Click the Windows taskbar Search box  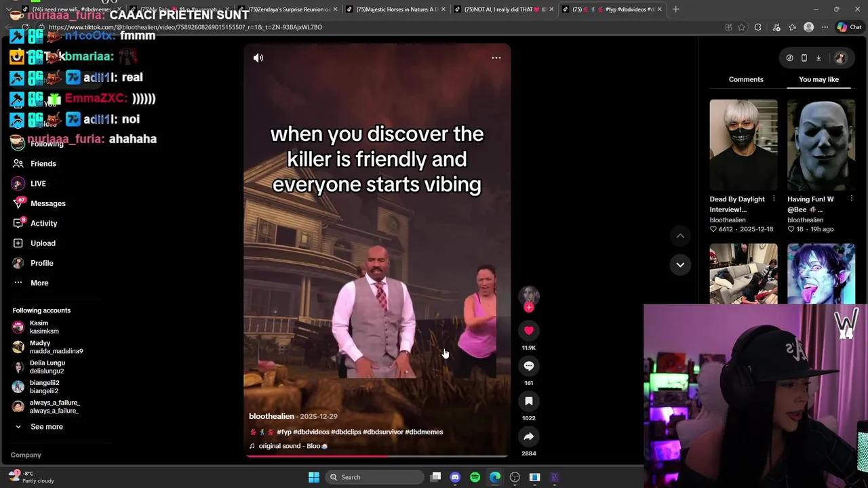[x=374, y=477]
